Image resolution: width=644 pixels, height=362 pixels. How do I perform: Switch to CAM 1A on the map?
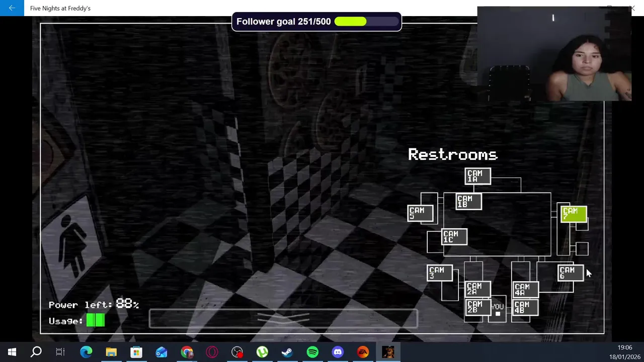[x=477, y=176]
